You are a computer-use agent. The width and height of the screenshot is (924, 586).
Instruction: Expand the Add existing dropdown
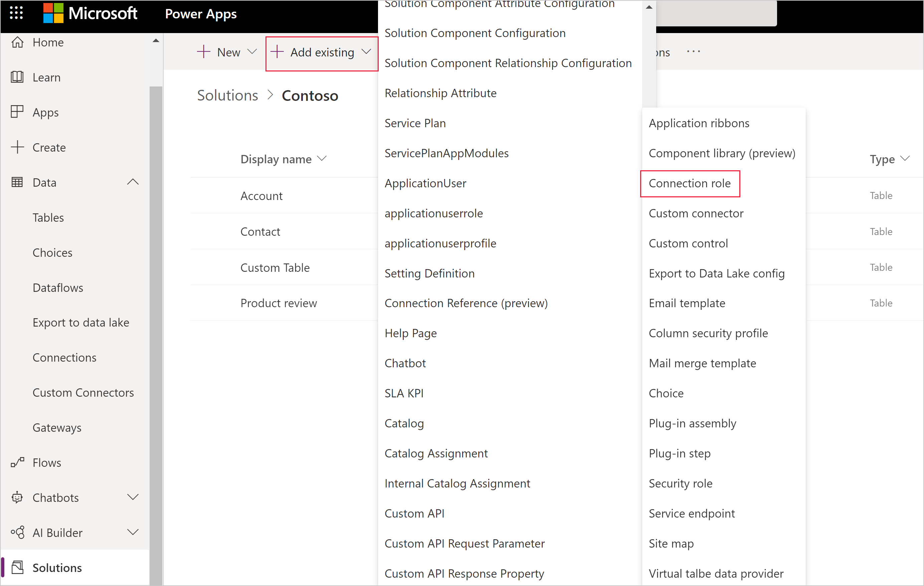pyautogui.click(x=321, y=52)
